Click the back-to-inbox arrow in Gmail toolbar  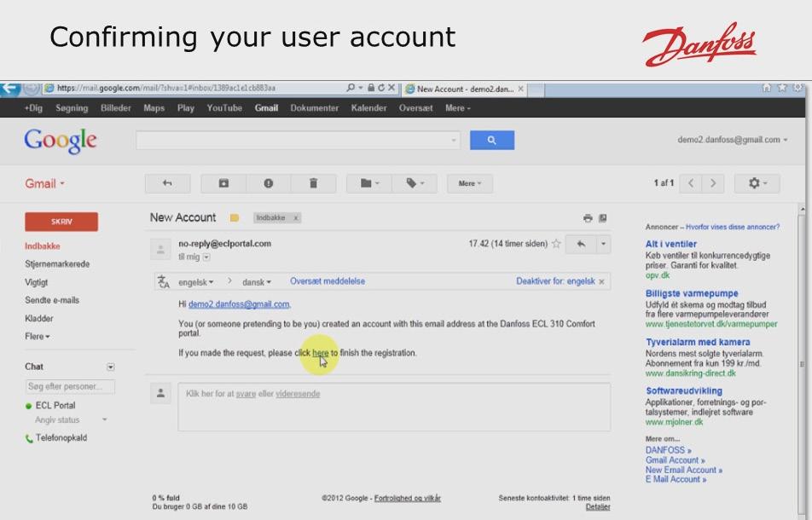[167, 183]
